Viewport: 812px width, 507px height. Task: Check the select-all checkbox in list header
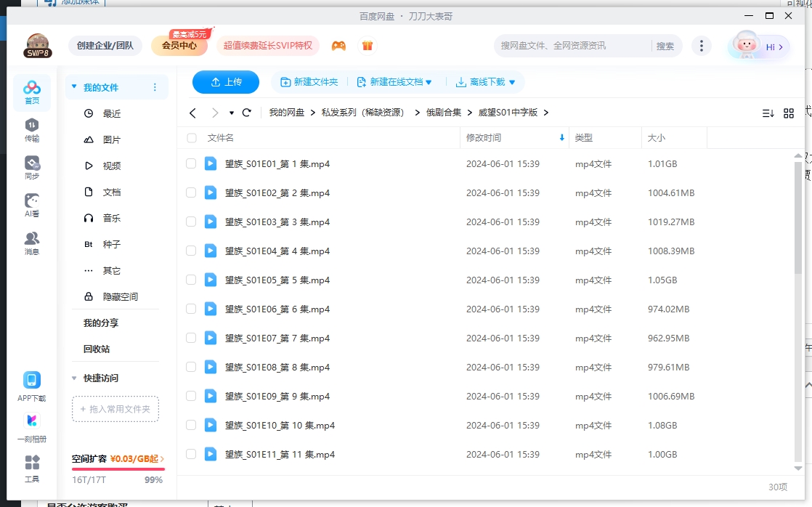click(x=192, y=137)
